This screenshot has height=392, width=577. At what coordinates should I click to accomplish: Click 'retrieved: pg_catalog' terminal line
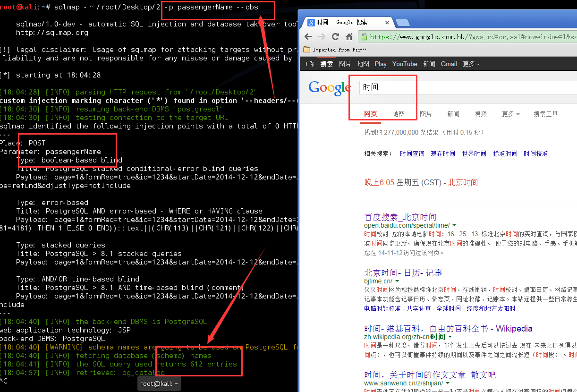click(120, 373)
